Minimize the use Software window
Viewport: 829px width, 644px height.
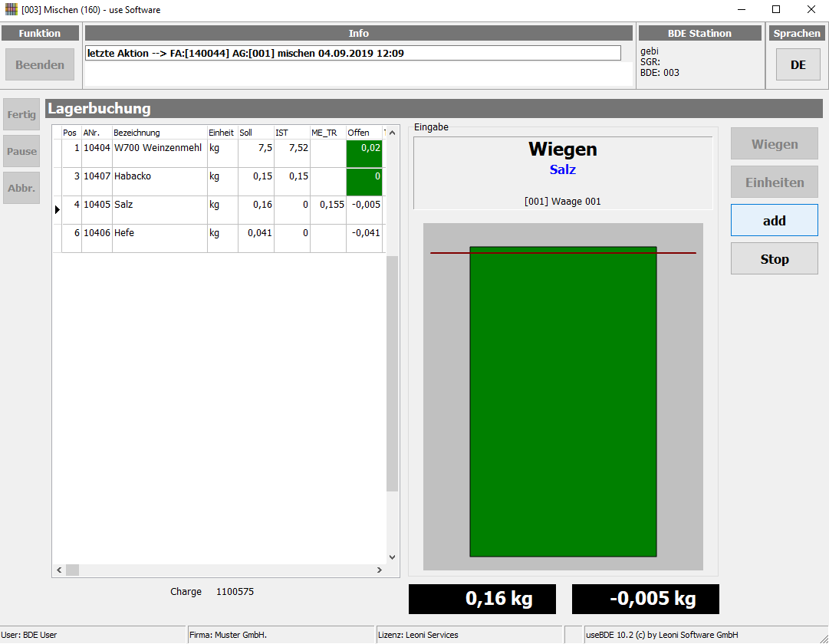coord(742,9)
